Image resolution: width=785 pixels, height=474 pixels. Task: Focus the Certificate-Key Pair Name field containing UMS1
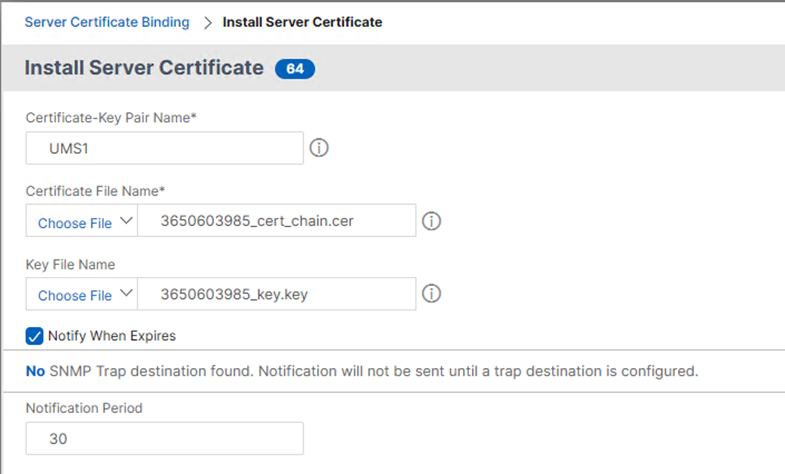tap(165, 148)
